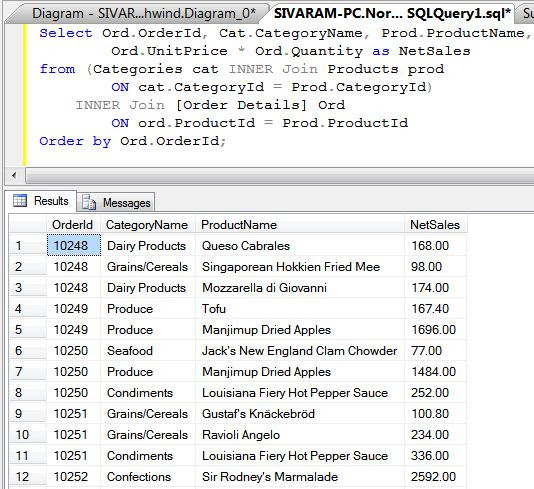The height and width of the screenshot is (489, 534).
Task: Select row number 12 header
Action: pos(28,476)
